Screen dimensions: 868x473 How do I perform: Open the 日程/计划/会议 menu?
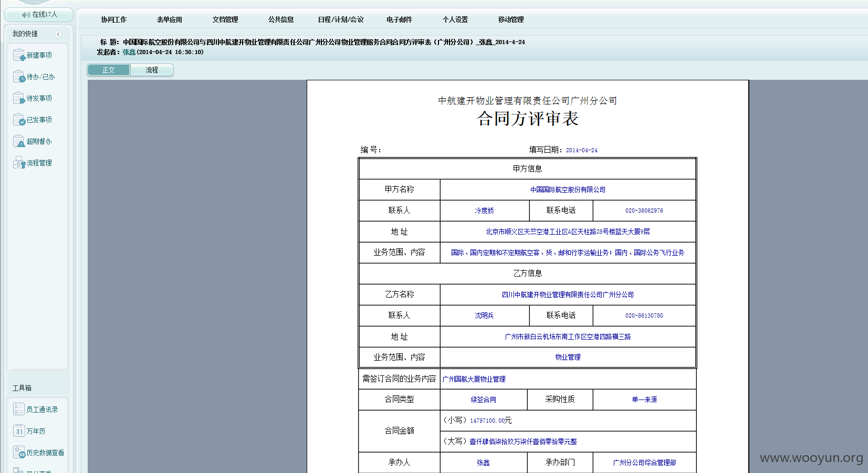[341, 19]
